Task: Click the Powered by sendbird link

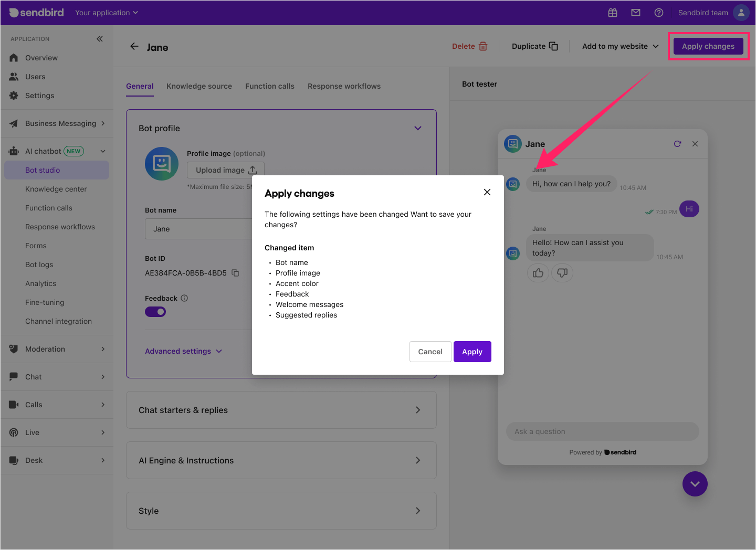Action: (603, 452)
